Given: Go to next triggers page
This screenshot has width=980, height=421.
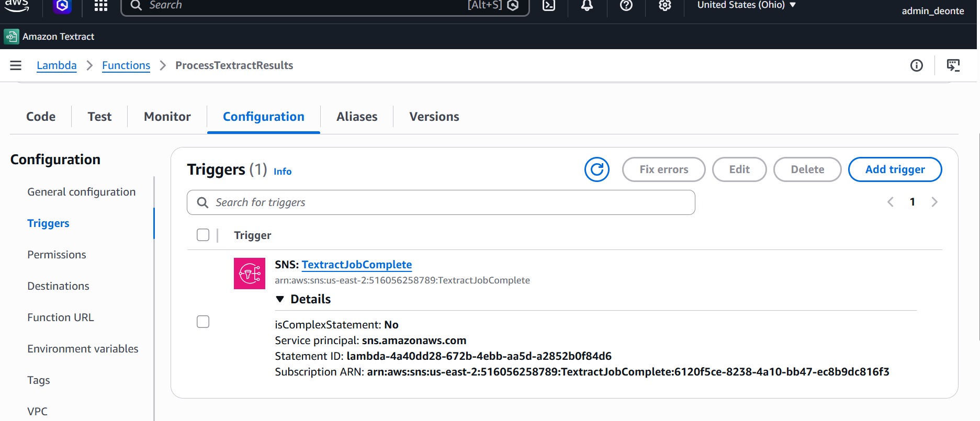Looking at the screenshot, I should (934, 202).
